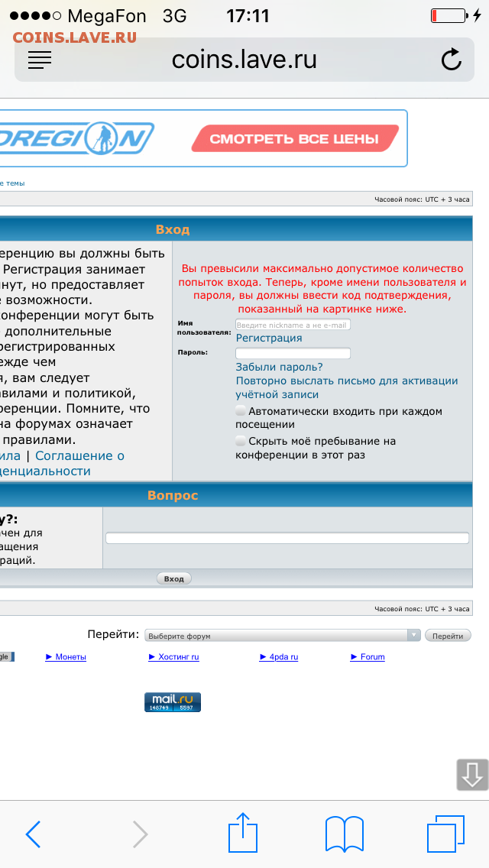The height and width of the screenshot is (868, 489).
Task: Go back with Safari back arrow
Action: (x=33, y=834)
